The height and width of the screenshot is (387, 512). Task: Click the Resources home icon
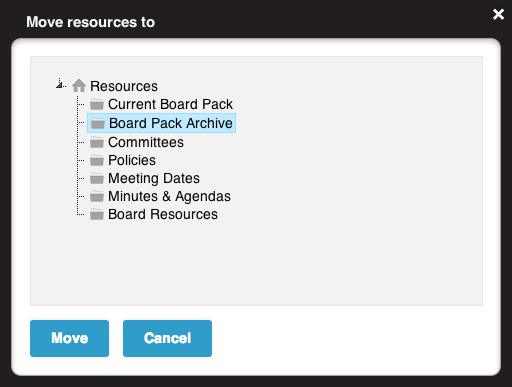coord(79,86)
